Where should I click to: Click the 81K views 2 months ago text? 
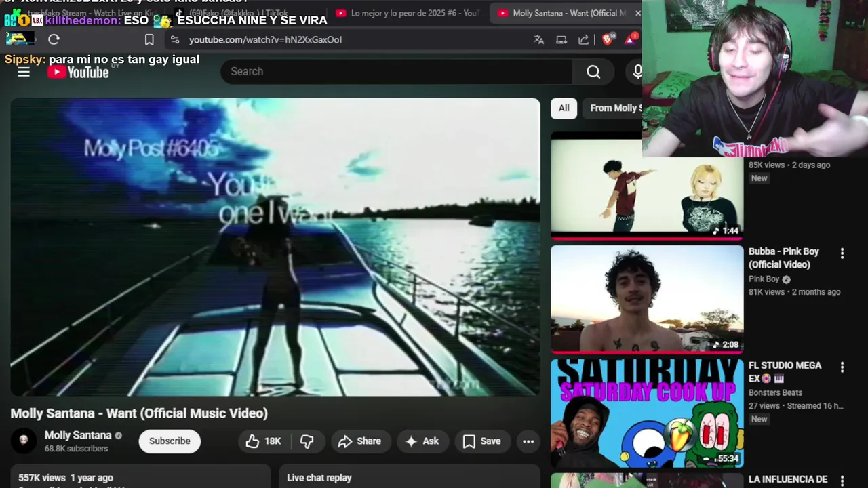click(794, 292)
